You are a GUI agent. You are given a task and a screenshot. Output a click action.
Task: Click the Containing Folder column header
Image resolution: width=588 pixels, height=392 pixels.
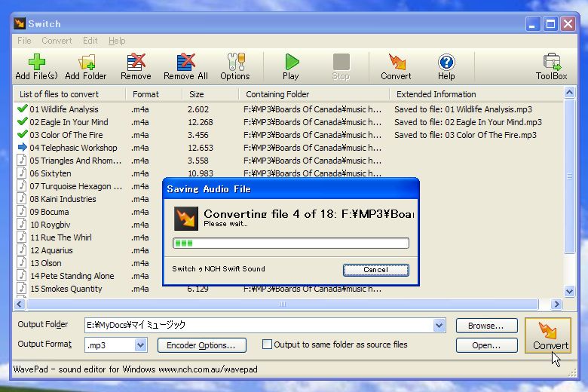click(x=314, y=94)
